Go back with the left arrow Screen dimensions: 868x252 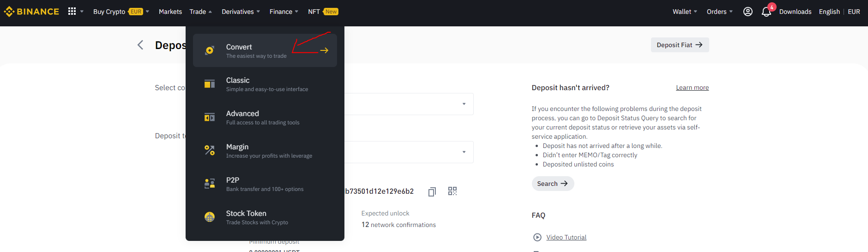coord(140,45)
